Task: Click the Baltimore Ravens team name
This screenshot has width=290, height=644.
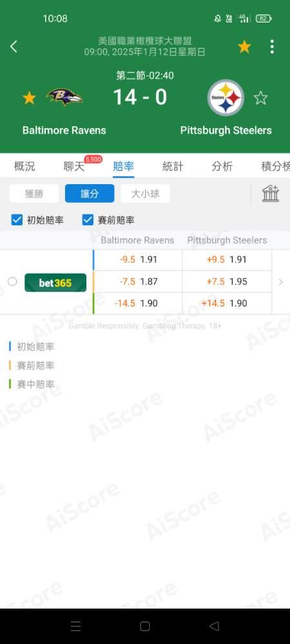Action: pos(64,130)
